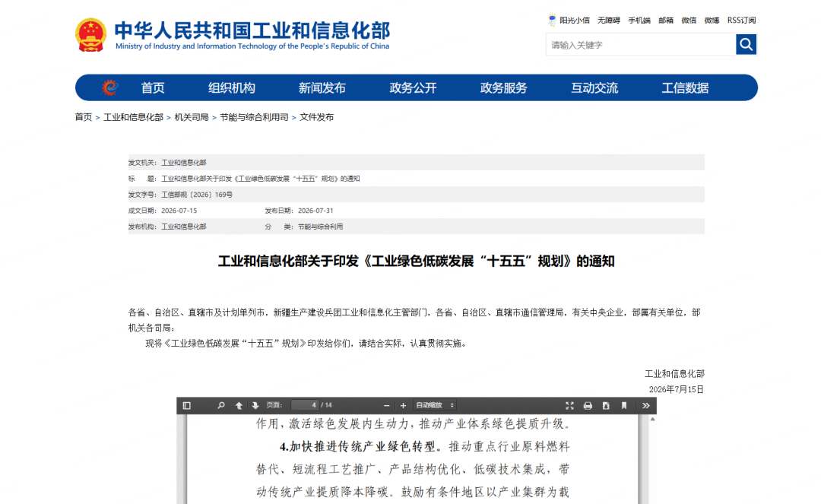Click 节能与综合利用司 in the breadcrumb

tap(254, 117)
